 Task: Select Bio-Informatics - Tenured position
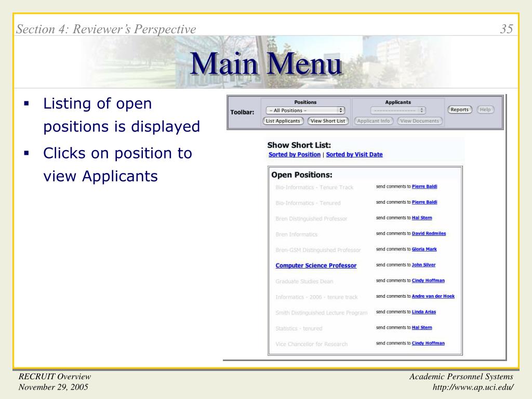click(x=308, y=203)
